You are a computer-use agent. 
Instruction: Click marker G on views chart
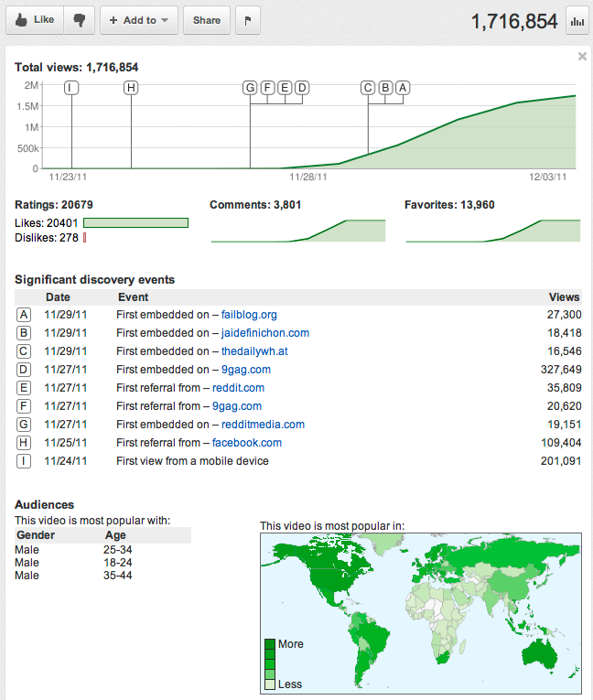pyautogui.click(x=250, y=88)
